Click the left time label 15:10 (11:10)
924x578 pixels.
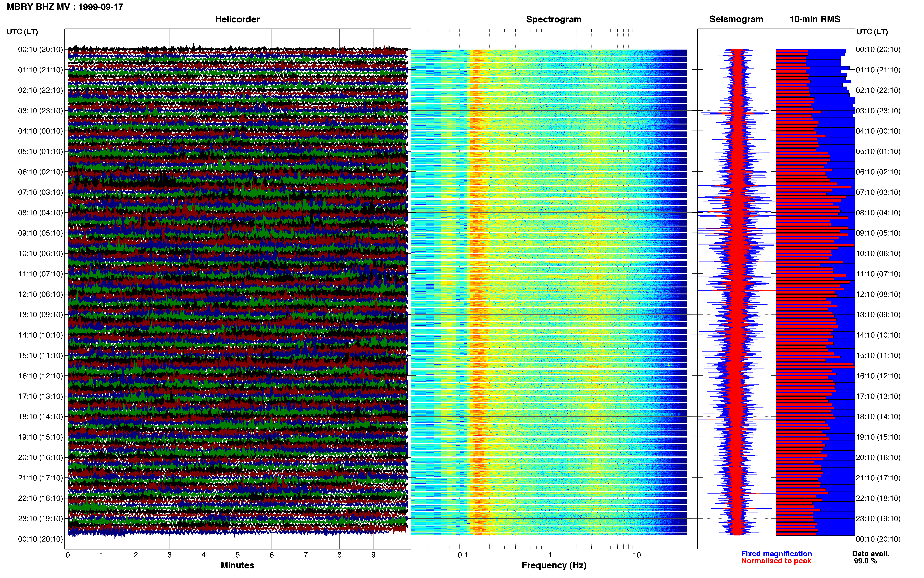(x=41, y=356)
